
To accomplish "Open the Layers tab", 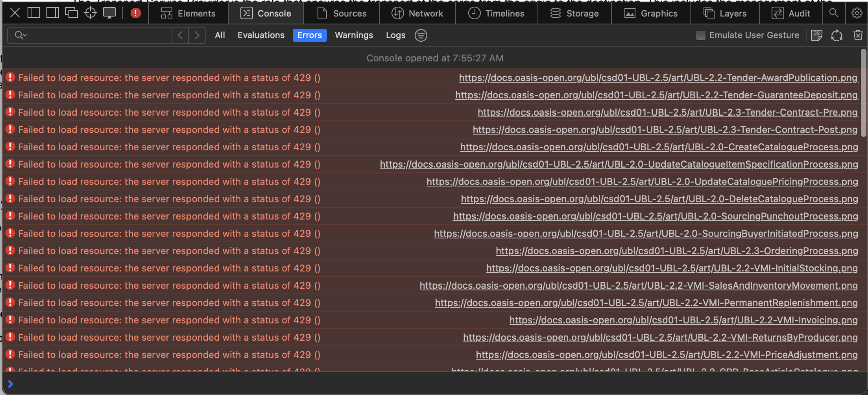I will (725, 13).
